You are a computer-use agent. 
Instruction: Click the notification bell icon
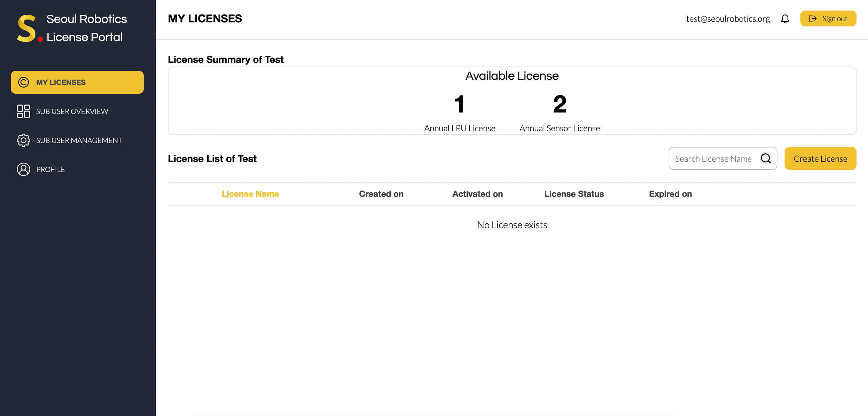pos(785,18)
